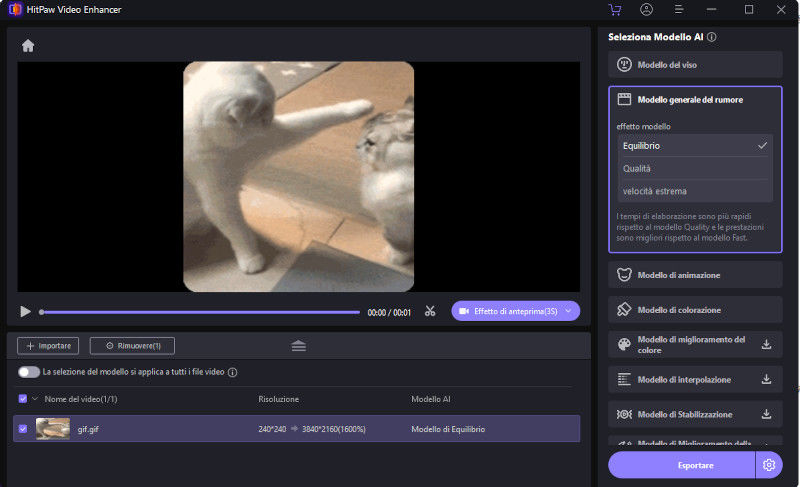Toggle the select-all videos checkbox
The image size is (800, 487).
tap(23, 399)
